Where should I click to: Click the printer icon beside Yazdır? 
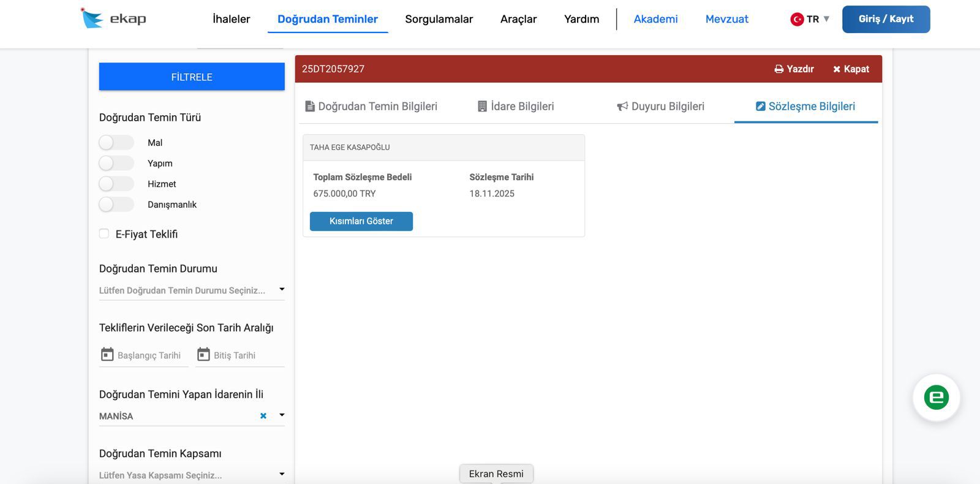point(778,69)
